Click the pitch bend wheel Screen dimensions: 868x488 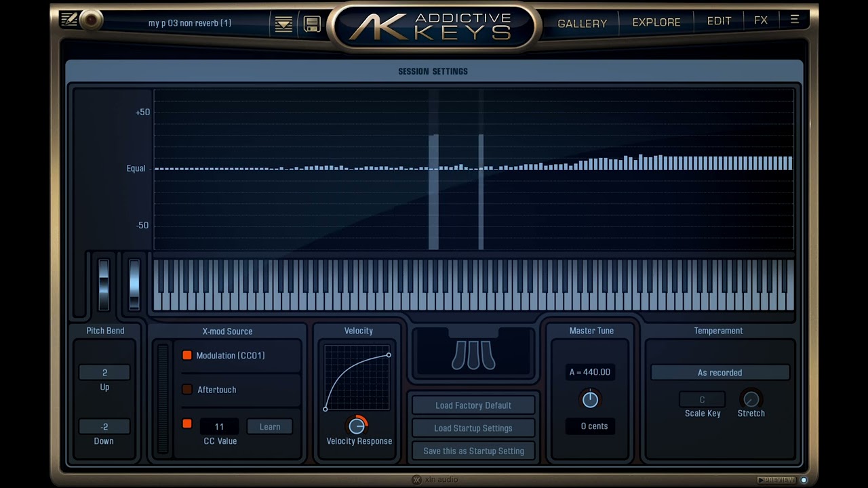point(104,285)
